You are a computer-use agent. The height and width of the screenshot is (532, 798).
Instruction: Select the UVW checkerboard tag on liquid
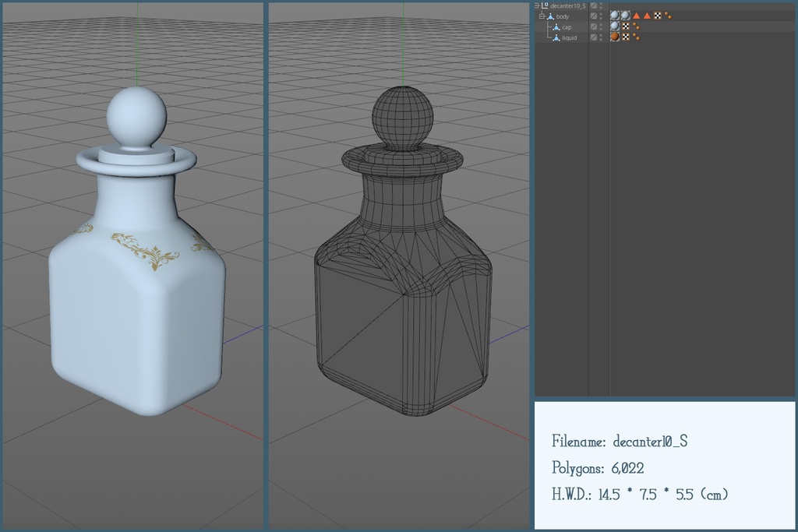coord(626,37)
